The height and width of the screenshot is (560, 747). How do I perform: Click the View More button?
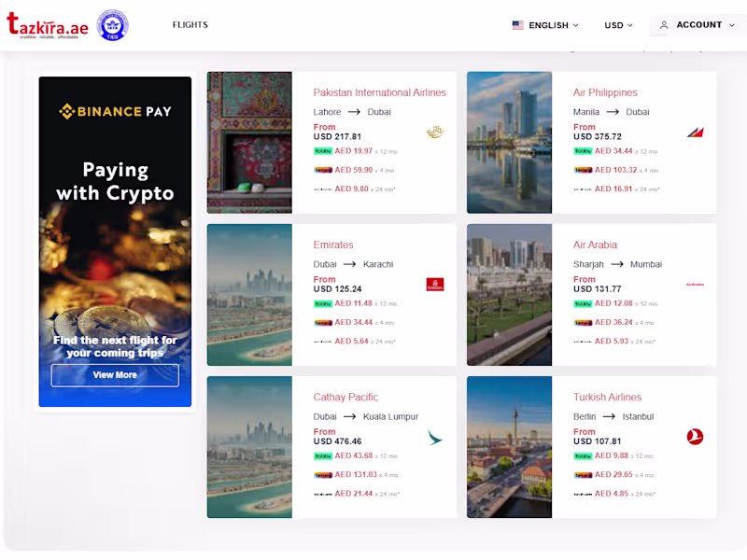pos(114,374)
